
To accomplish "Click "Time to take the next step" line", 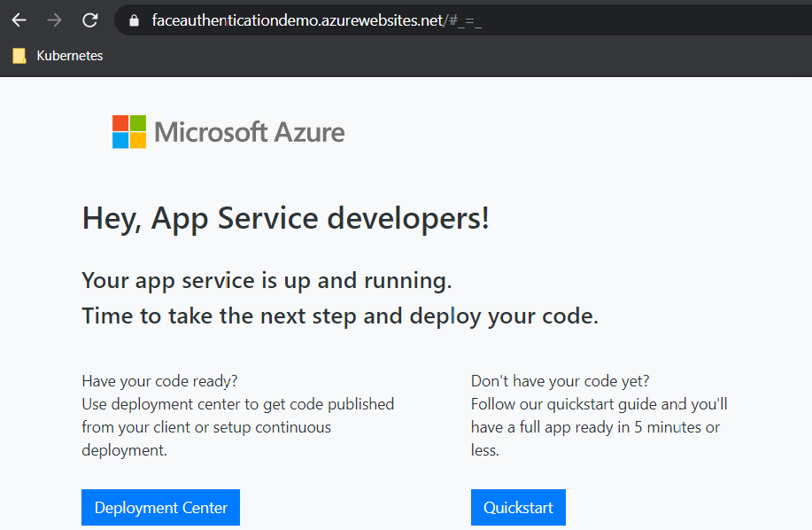I will tap(340, 316).
